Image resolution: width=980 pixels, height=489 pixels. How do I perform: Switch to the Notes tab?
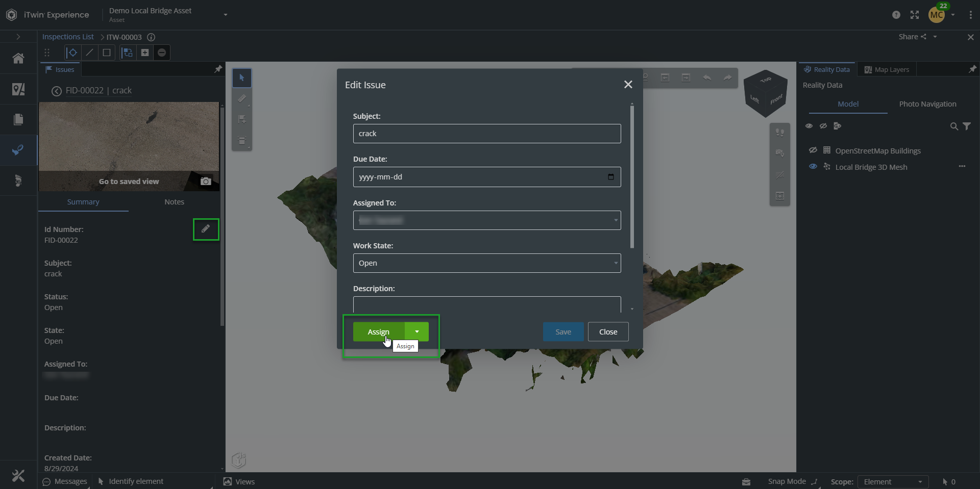point(174,202)
